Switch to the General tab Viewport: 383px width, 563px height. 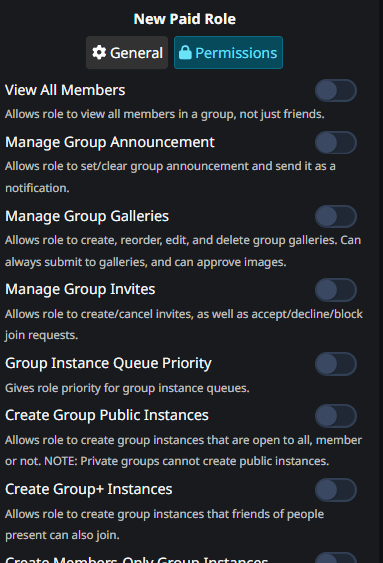[x=127, y=52]
